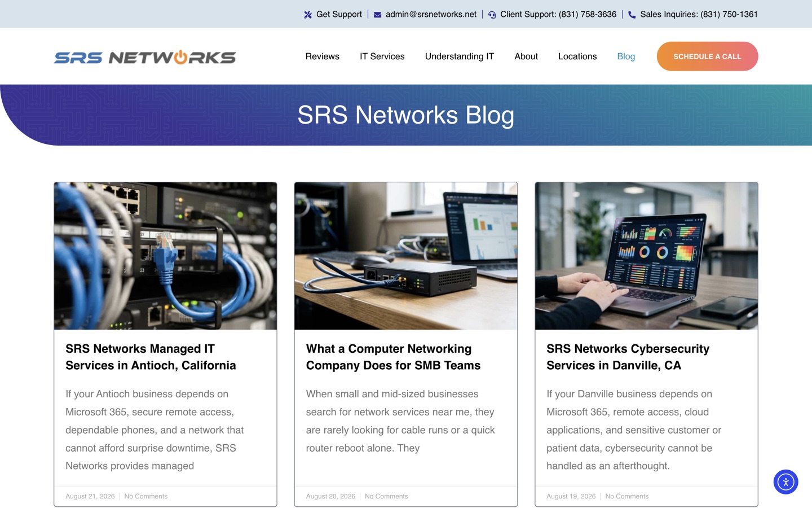Viewport: 812px width, 508px height.
Task: Open 'What a Computer Networking Company Does' title
Action: click(x=393, y=357)
